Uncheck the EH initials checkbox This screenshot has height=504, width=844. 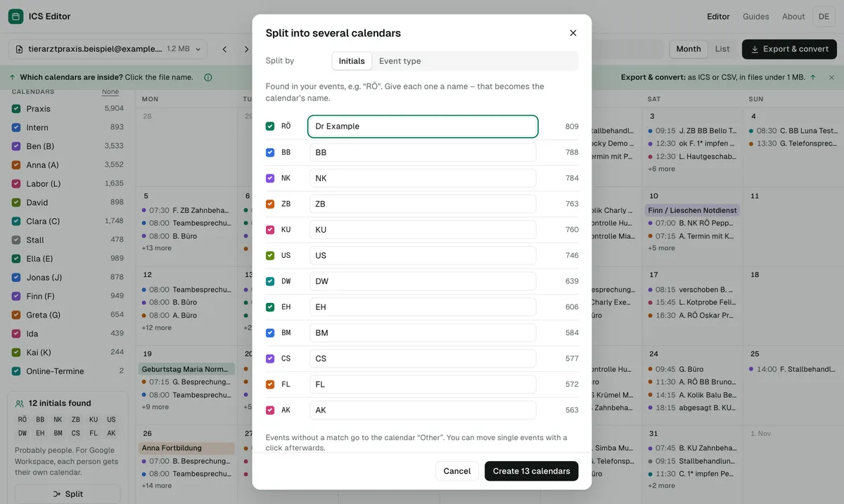(x=270, y=307)
